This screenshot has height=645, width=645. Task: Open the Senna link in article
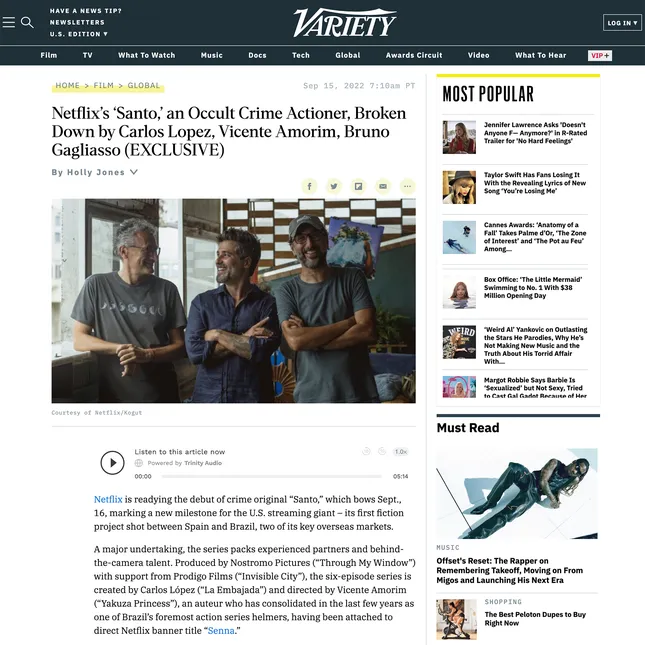coord(221,631)
